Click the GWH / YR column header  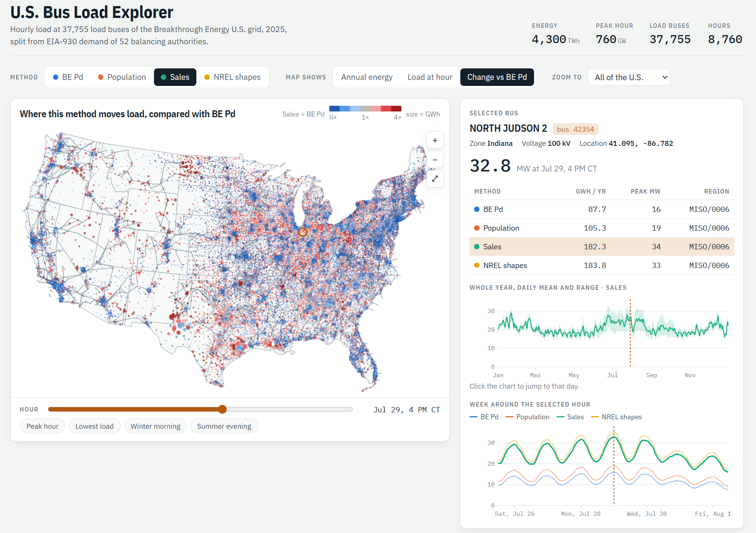(x=591, y=191)
